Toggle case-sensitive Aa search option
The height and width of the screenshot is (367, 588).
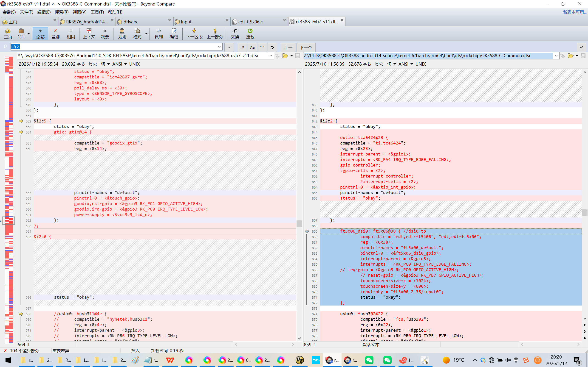click(252, 47)
